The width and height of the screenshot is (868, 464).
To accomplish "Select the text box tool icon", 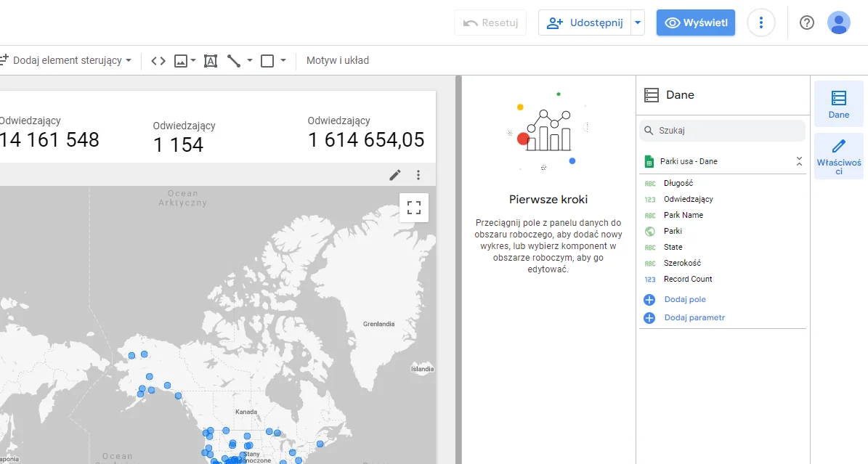I will pos(211,61).
